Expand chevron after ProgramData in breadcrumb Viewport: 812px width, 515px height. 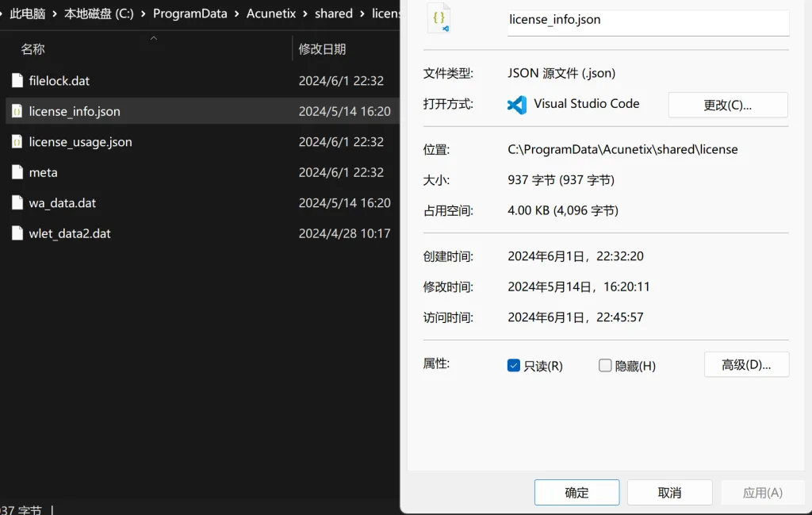tap(236, 13)
